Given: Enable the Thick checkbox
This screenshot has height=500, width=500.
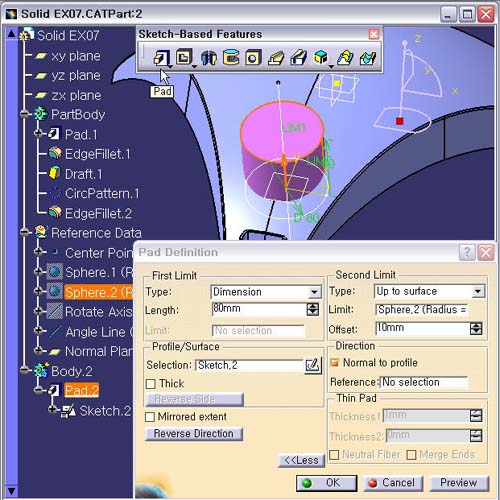Looking at the screenshot, I should 151,384.
